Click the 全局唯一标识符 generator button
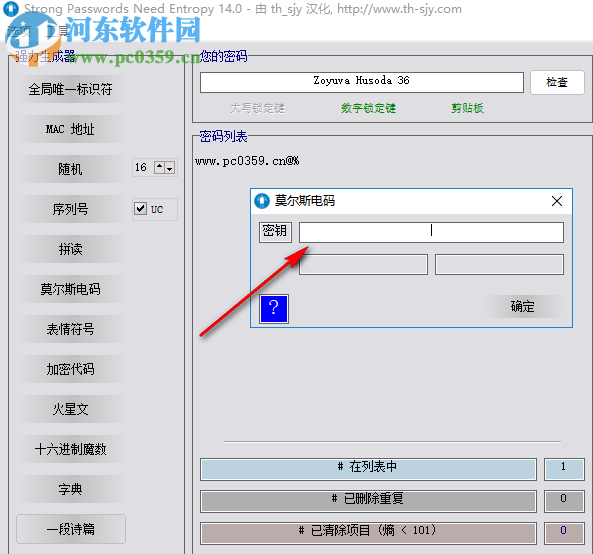Screen dimensions: 593x554 (x=71, y=89)
